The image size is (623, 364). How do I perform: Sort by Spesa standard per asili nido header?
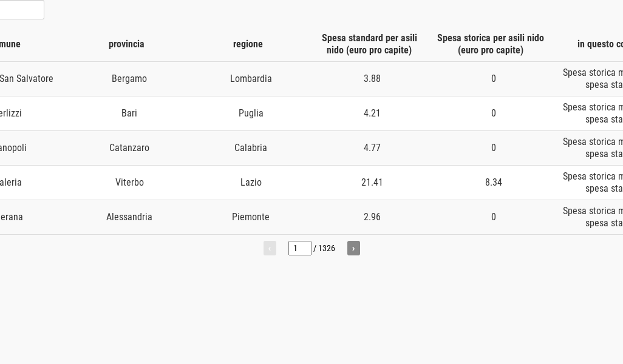(369, 44)
